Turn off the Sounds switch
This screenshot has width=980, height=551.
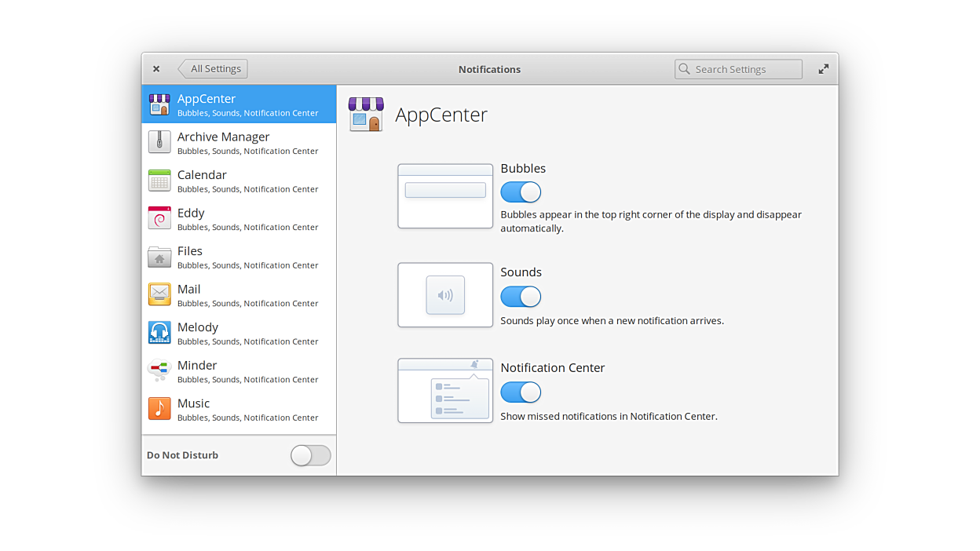point(521,297)
